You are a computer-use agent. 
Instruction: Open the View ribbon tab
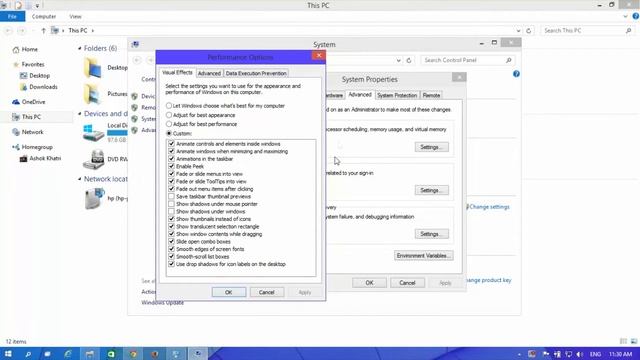[75, 17]
